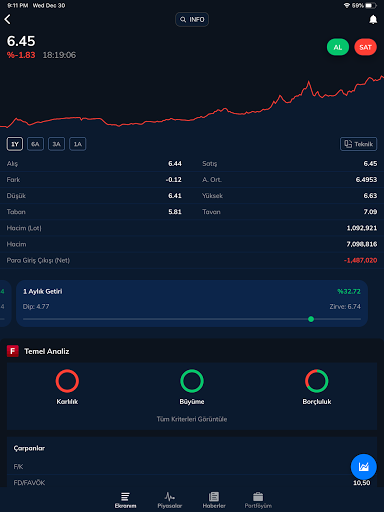Switch to the Ekranım tab
The height and width of the screenshot is (512, 384).
tap(125, 500)
